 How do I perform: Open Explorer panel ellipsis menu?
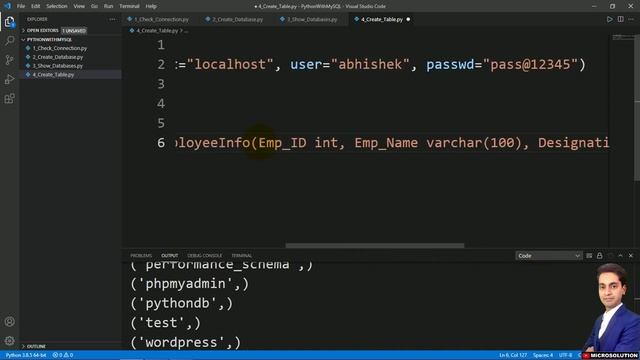[x=112, y=19]
